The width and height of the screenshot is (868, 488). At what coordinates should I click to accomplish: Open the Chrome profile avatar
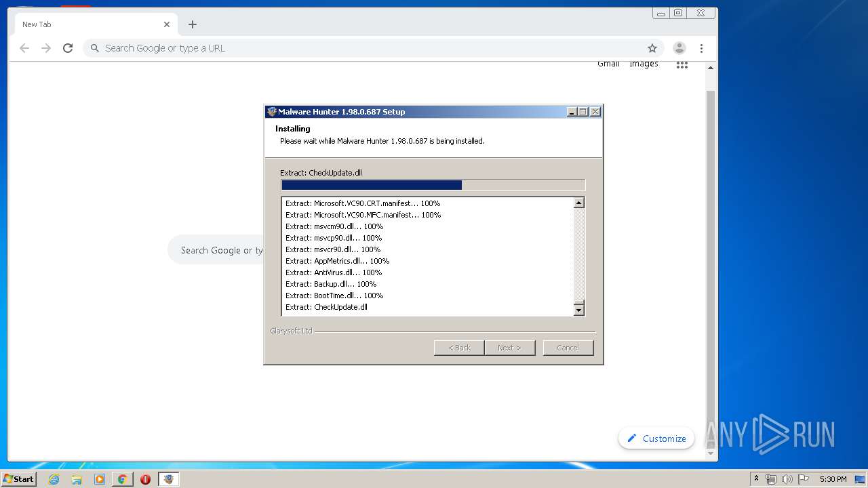[679, 48]
